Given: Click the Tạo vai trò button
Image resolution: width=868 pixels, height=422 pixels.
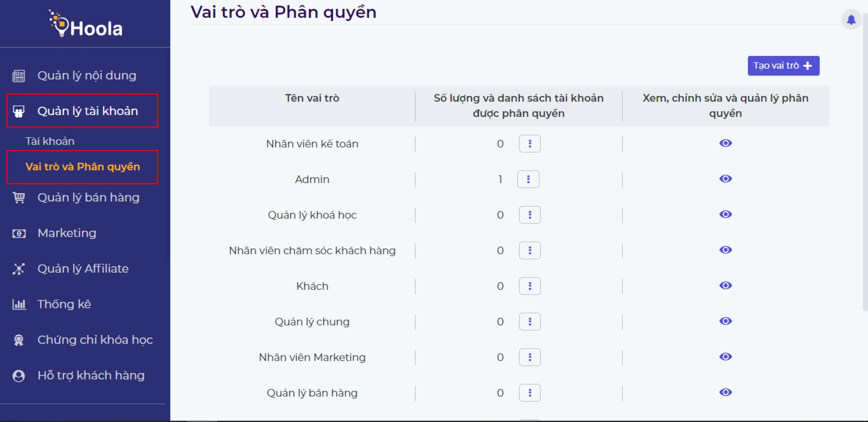Looking at the screenshot, I should click(x=783, y=66).
